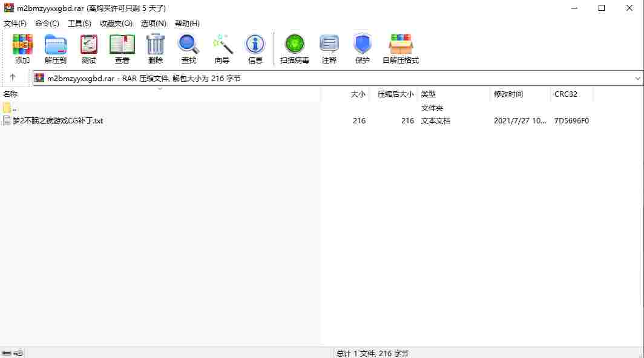The image size is (644, 358).
Task: Click the WinRAR icon in title bar
Action: [x=8, y=8]
